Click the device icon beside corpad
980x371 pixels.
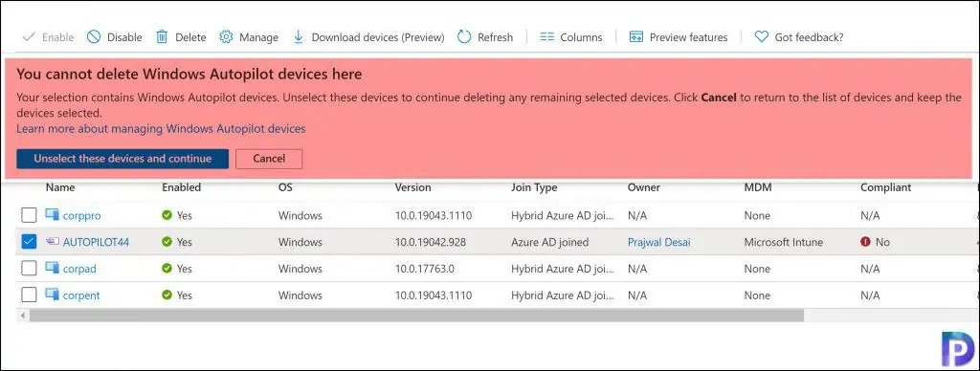click(52, 268)
